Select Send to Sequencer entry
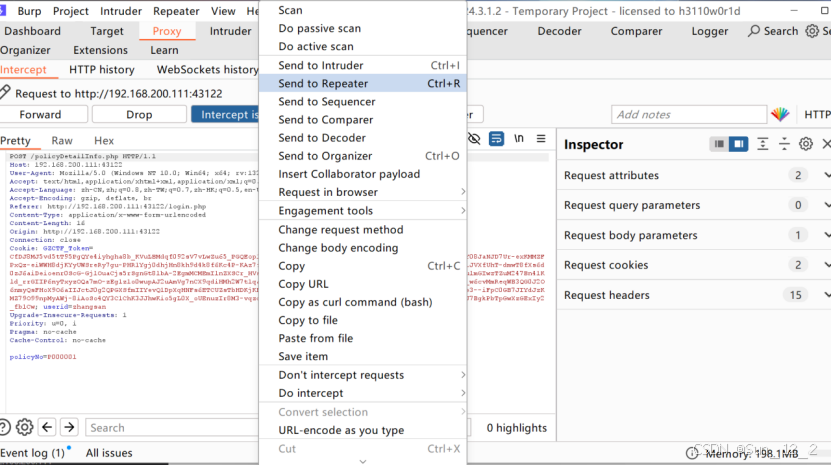This screenshot has width=831, height=465. point(363,101)
